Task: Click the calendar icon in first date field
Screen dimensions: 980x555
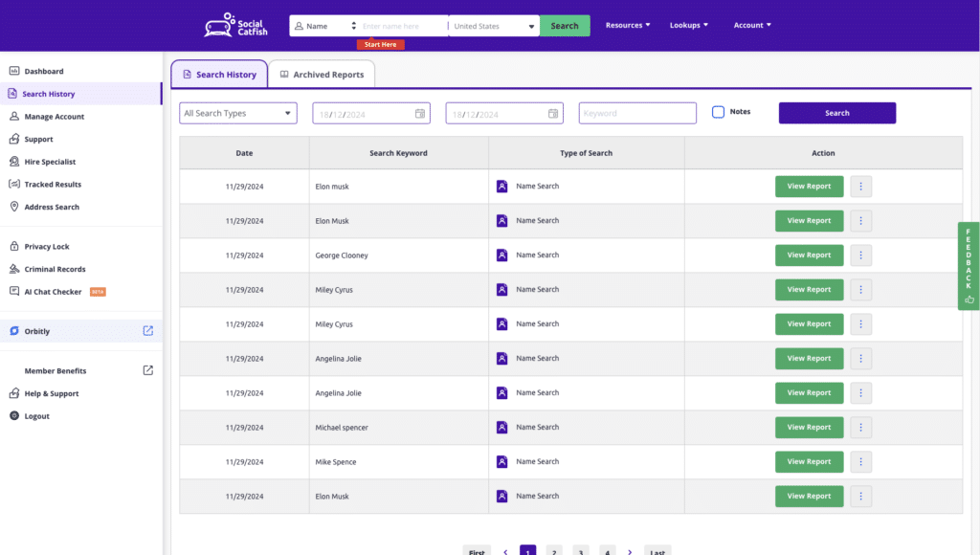Action: pos(419,114)
